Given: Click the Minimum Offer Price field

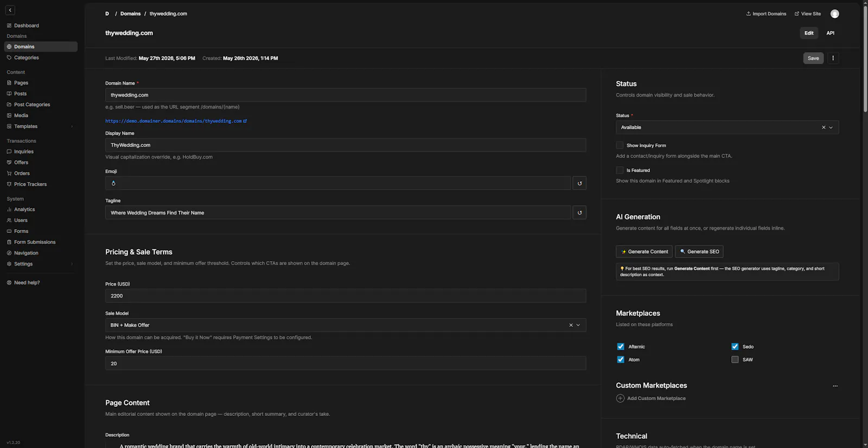Looking at the screenshot, I should [x=346, y=363].
